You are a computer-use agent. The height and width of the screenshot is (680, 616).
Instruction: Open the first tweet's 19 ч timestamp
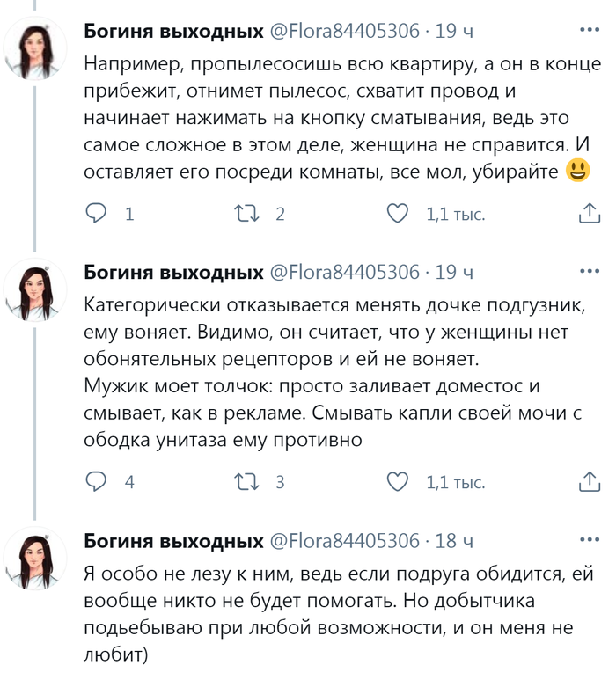click(x=456, y=32)
